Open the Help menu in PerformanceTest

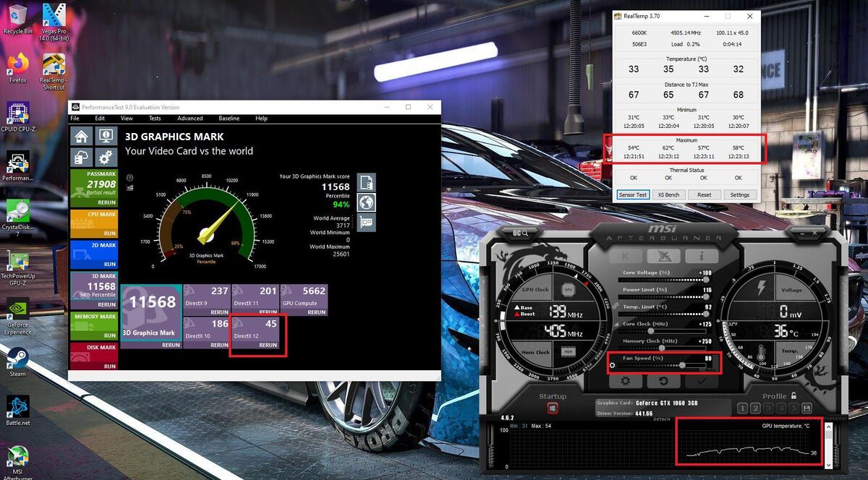[261, 119]
